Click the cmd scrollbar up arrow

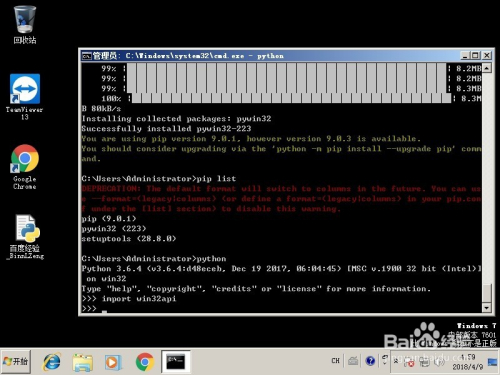[487, 68]
